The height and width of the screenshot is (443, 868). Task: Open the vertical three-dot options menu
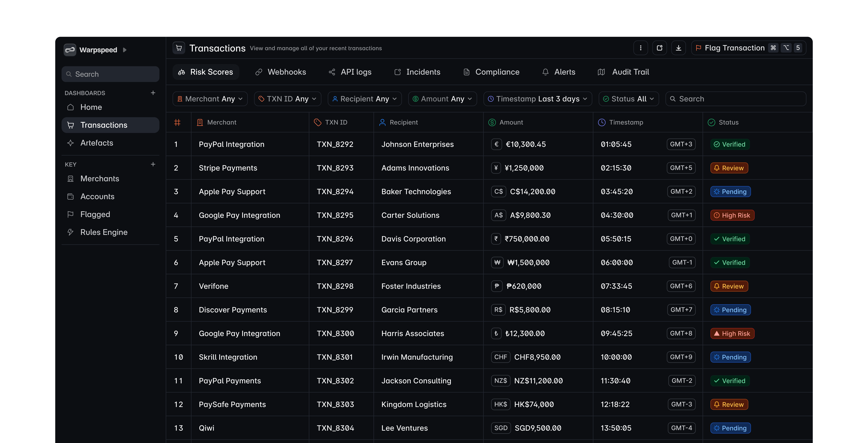pyautogui.click(x=641, y=48)
